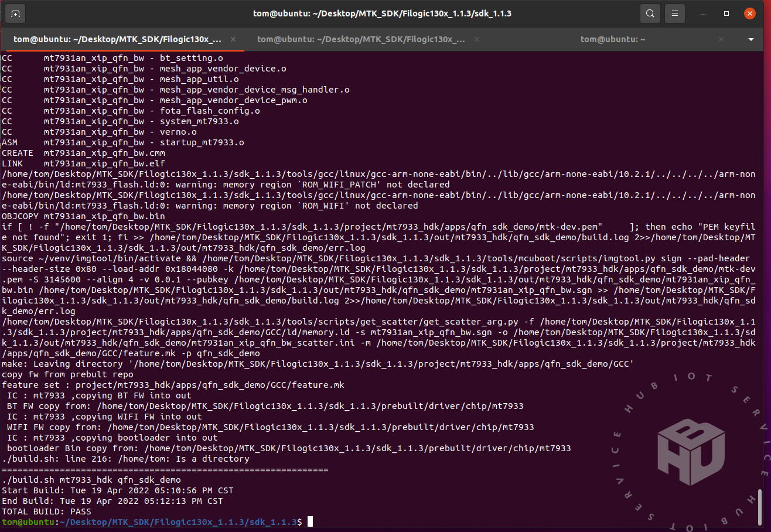Viewport: 771px width, 532px height.
Task: Click the 'Is a directory' error line
Action: click(x=125, y=459)
